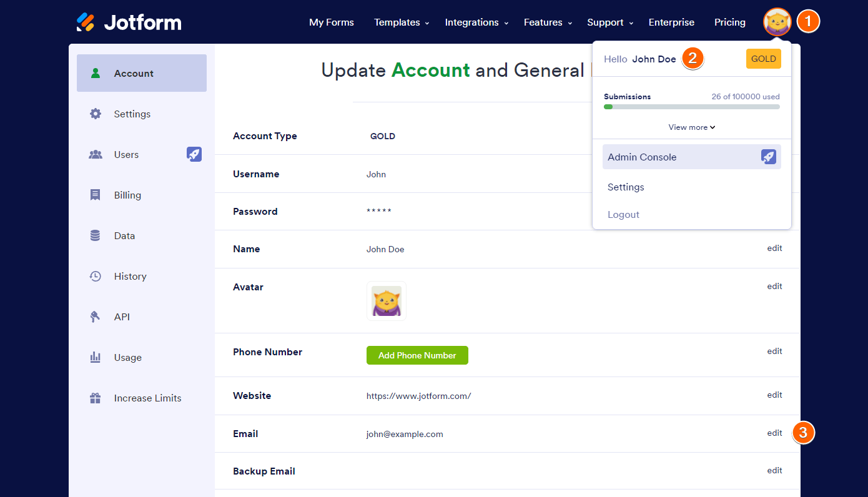Expand View more in the profile panel
This screenshot has width=868, height=497.
pyautogui.click(x=691, y=127)
